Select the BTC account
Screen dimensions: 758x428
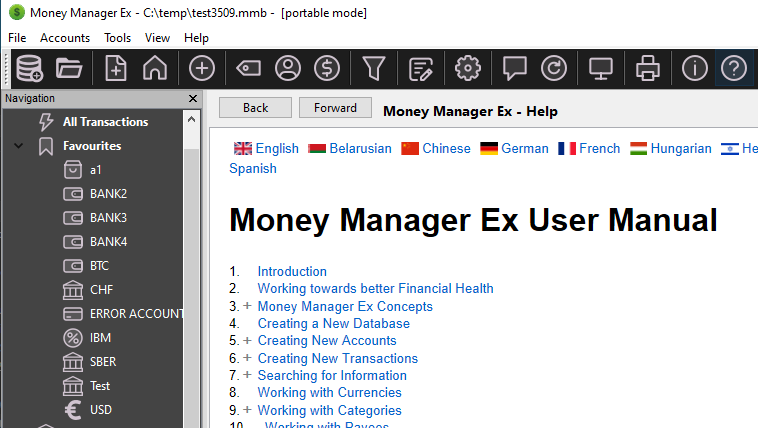click(99, 266)
